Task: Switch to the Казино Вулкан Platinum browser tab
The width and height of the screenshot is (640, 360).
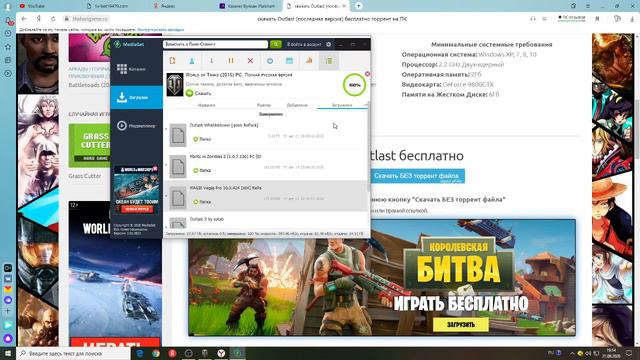Action: [x=247, y=6]
